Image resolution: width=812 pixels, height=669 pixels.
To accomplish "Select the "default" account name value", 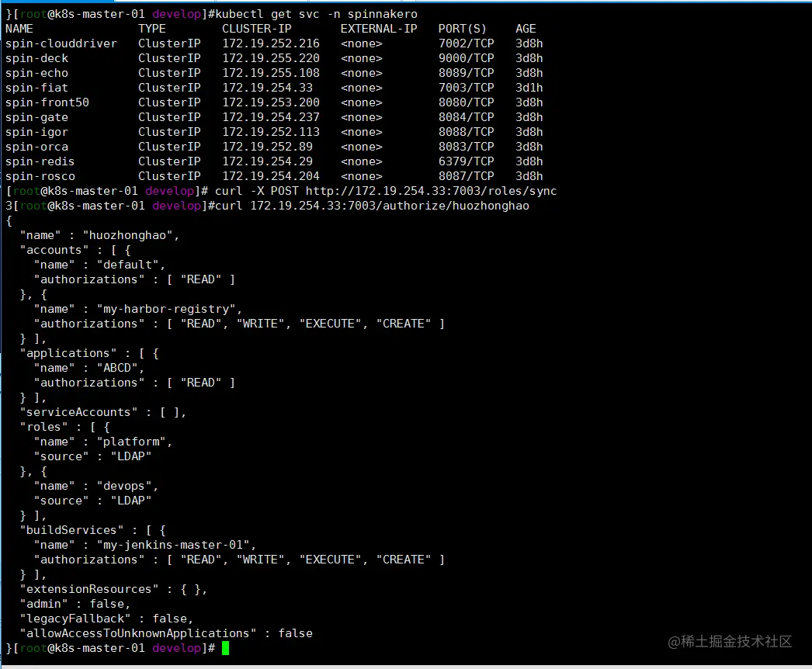I will click(x=127, y=265).
